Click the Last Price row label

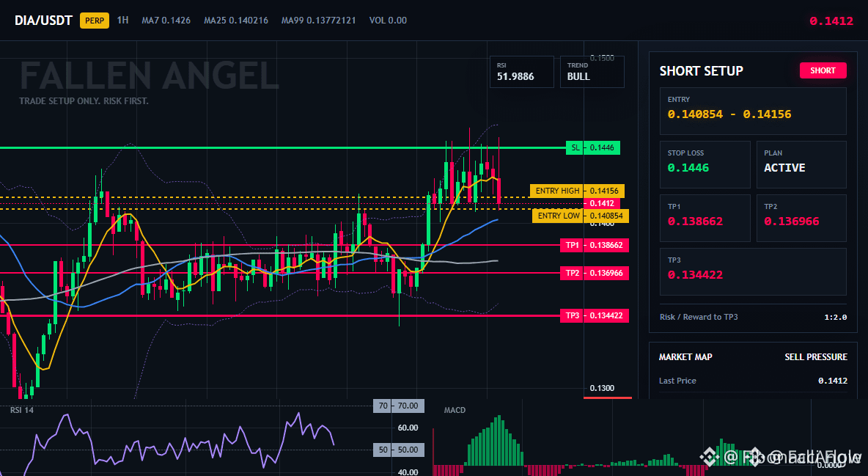pyautogui.click(x=677, y=381)
